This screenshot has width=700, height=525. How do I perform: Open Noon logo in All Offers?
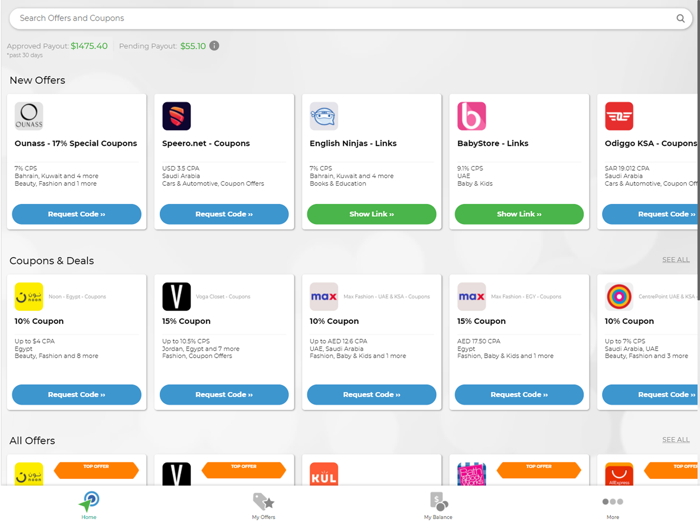click(x=29, y=474)
